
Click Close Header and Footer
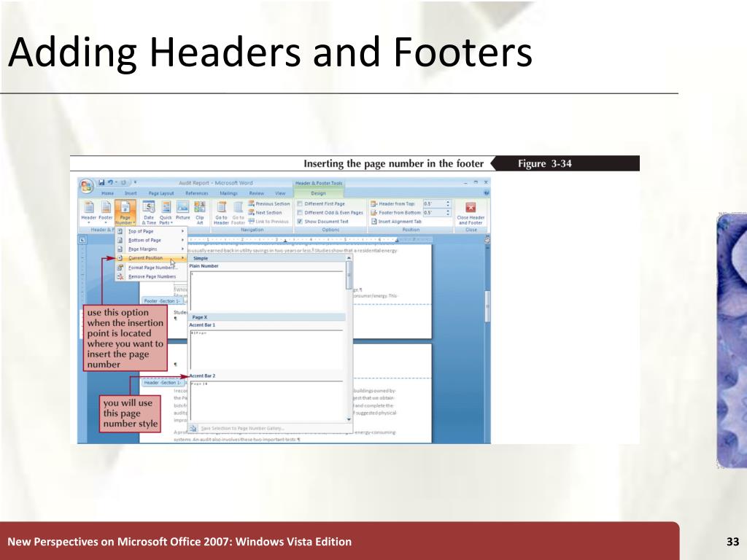pyautogui.click(x=471, y=213)
